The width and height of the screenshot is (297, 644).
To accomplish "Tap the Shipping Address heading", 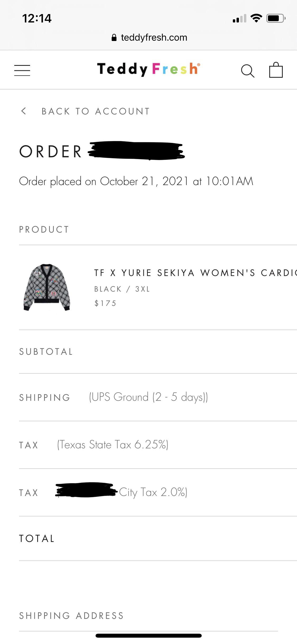I will [x=71, y=616].
